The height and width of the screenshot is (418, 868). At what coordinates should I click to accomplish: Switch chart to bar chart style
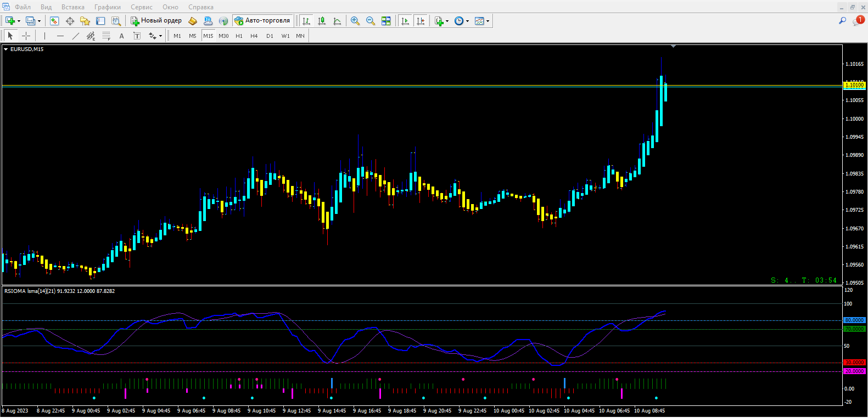point(306,21)
